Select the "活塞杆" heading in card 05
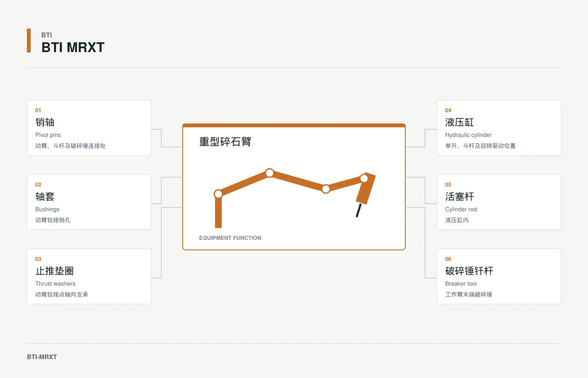 [x=459, y=197]
